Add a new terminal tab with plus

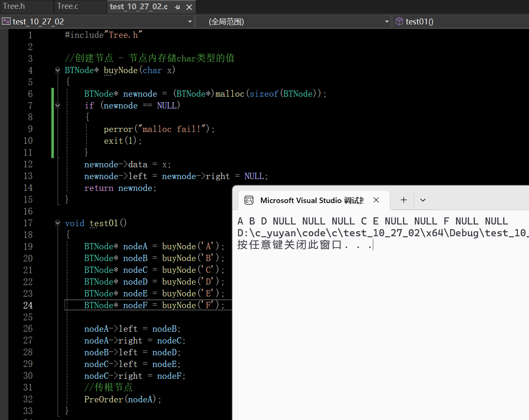point(404,200)
